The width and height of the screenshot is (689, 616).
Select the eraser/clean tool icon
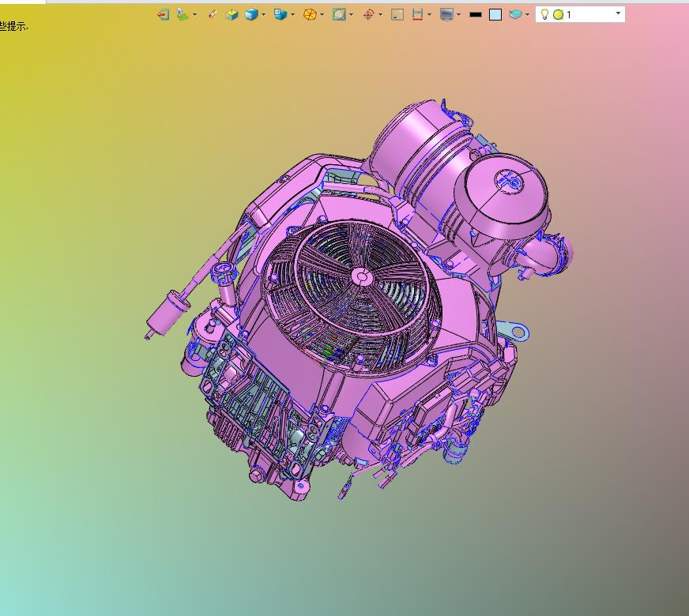pos(213,14)
